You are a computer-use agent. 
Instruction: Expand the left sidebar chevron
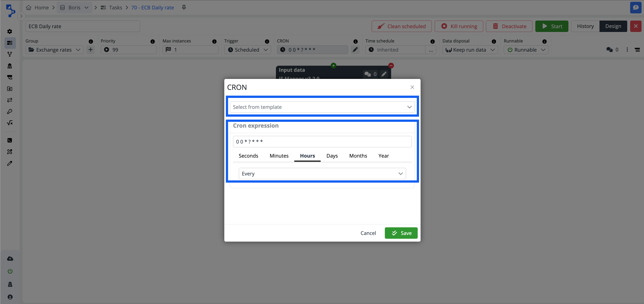(x=21, y=16)
